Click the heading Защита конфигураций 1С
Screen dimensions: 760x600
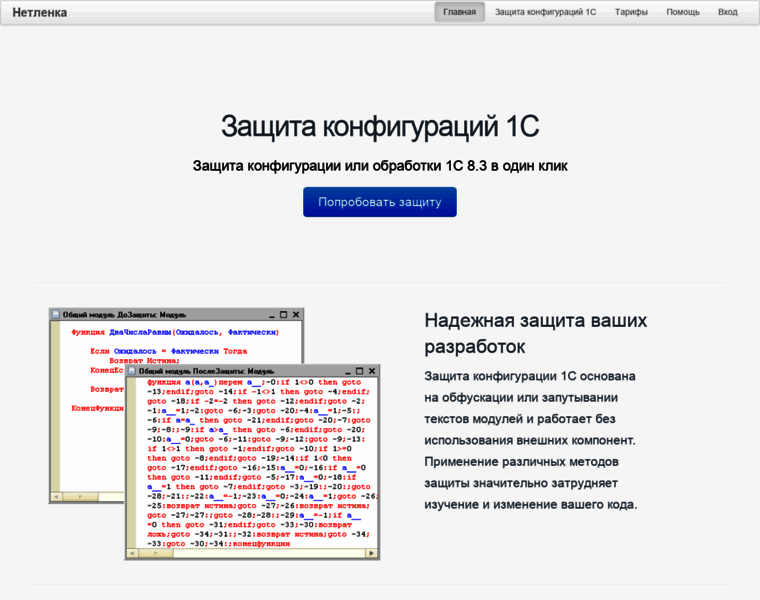380,126
